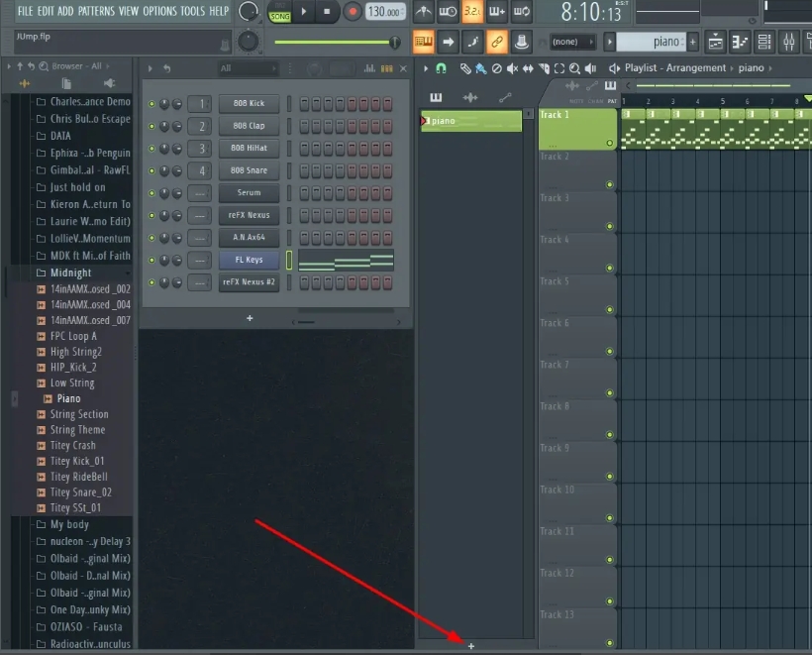Select the Playlist paint (brush) tool
The image size is (812, 655).
481,68
